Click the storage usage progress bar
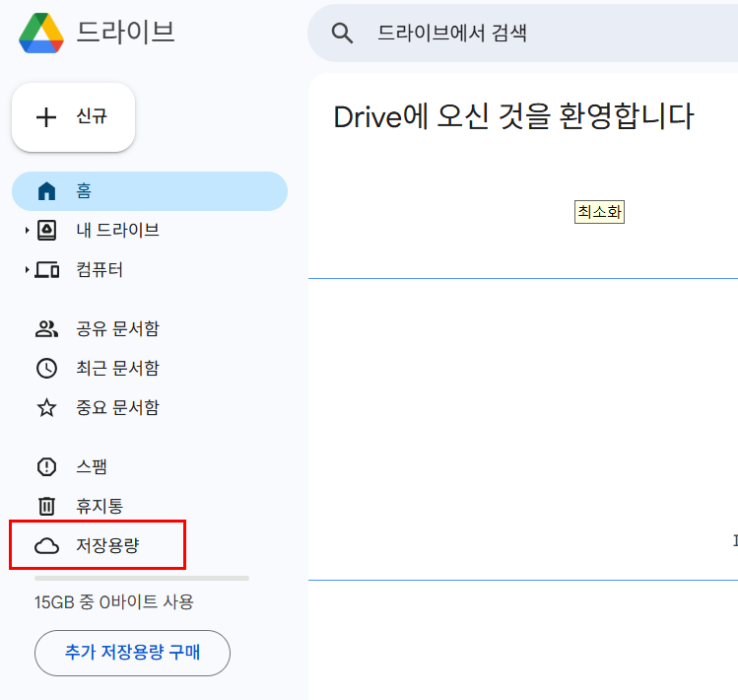Screen dimensions: 738x700 (x=141, y=578)
